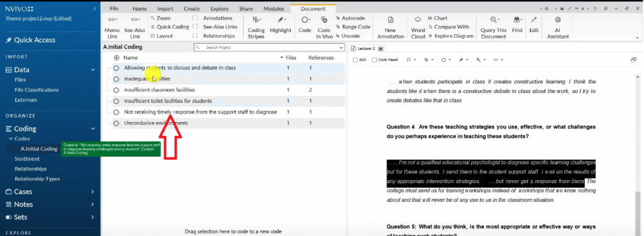Collapse the navigation pane arrow
Screen dimensions: 644x236
pos(95,9)
